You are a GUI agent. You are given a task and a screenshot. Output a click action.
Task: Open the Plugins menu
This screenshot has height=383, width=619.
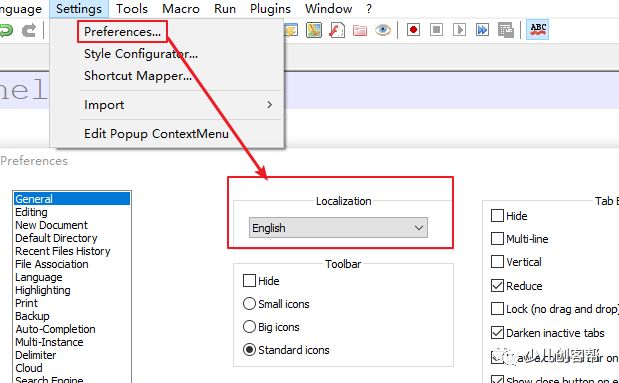270,8
